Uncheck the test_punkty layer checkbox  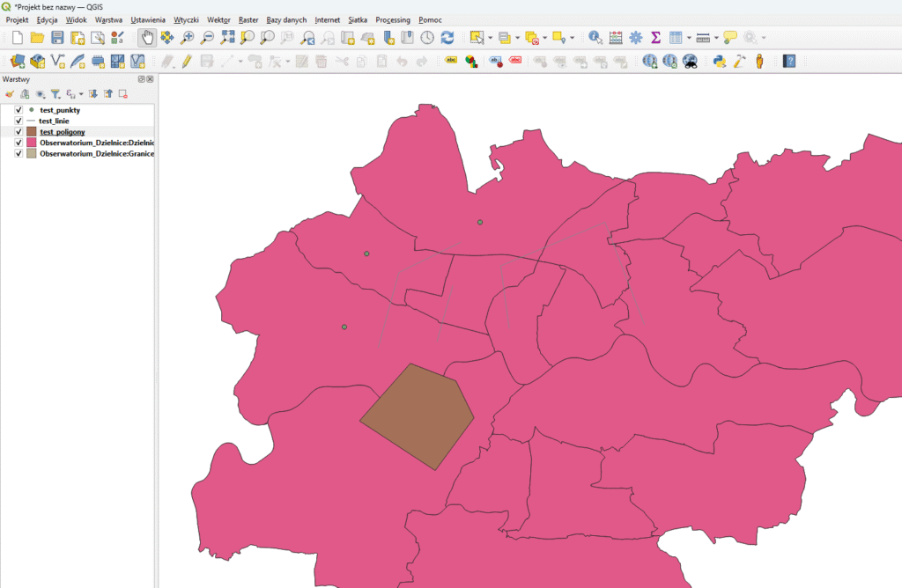coord(18,110)
